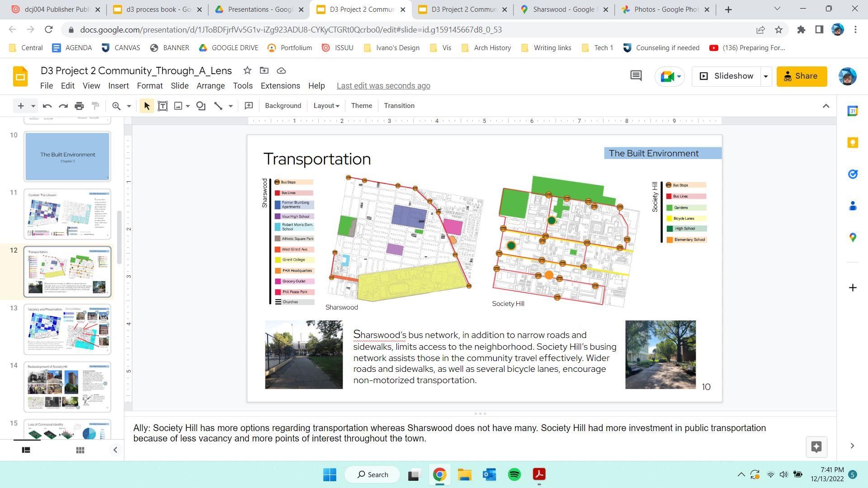Star the presentation title
Screen dimensions: 868x488
click(247, 70)
